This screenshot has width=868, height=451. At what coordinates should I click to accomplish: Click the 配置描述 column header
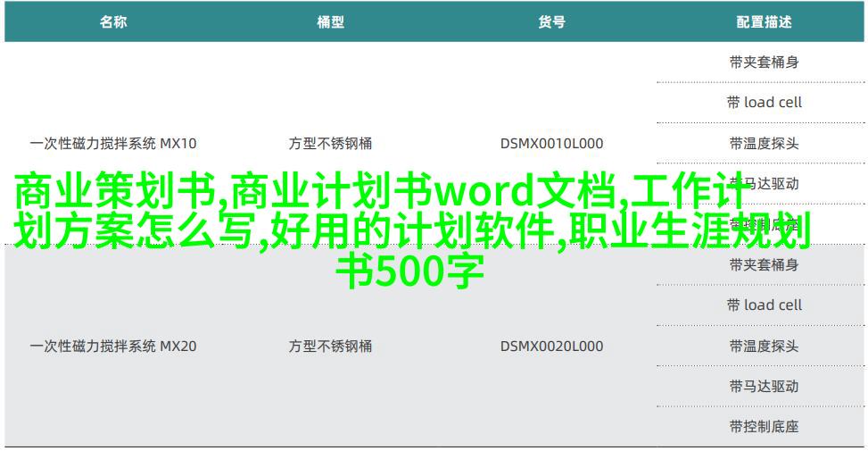point(763,22)
